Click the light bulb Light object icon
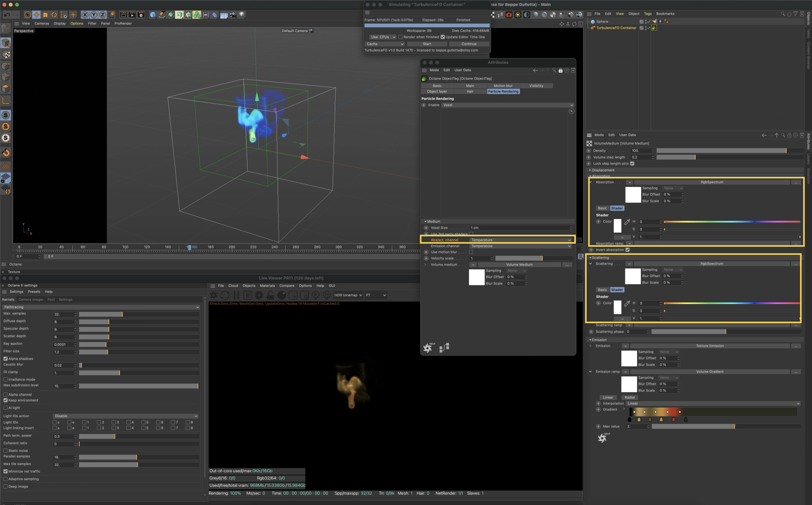Viewport: 812px width, 505px height. [242, 15]
